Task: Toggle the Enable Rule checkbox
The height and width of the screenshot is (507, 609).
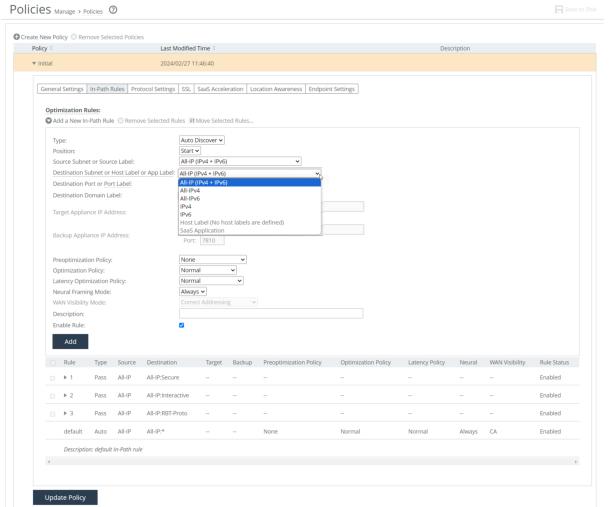Action: [x=181, y=324]
